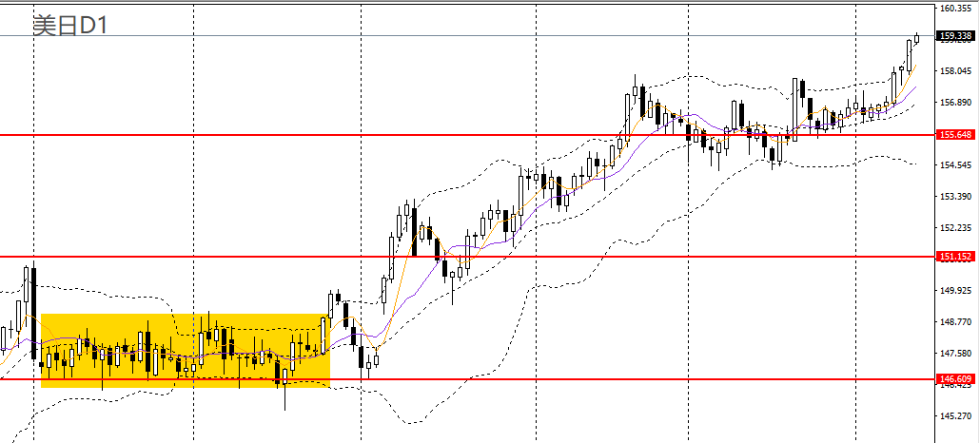
Task: Click the 149.925 price axis label
Action: click(954, 291)
